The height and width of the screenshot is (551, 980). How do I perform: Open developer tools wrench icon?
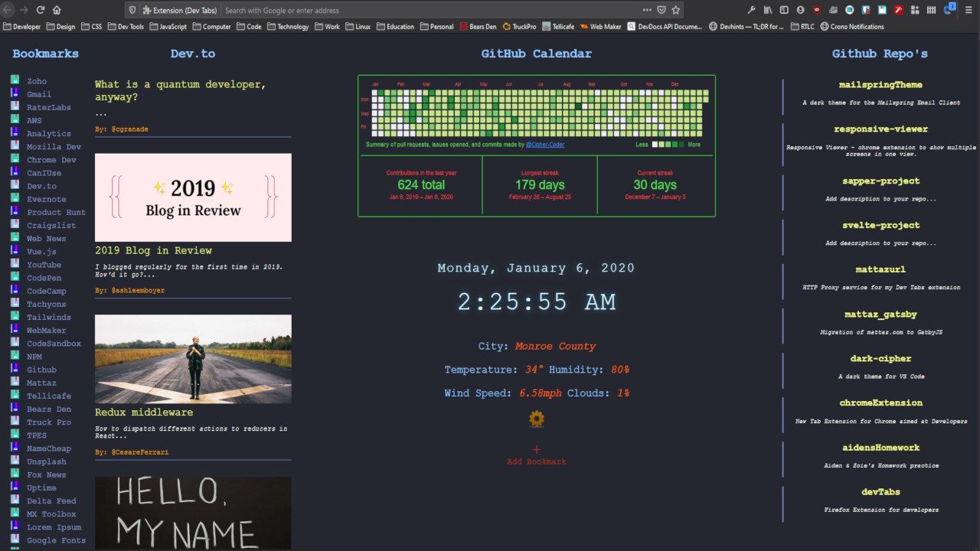(x=751, y=10)
